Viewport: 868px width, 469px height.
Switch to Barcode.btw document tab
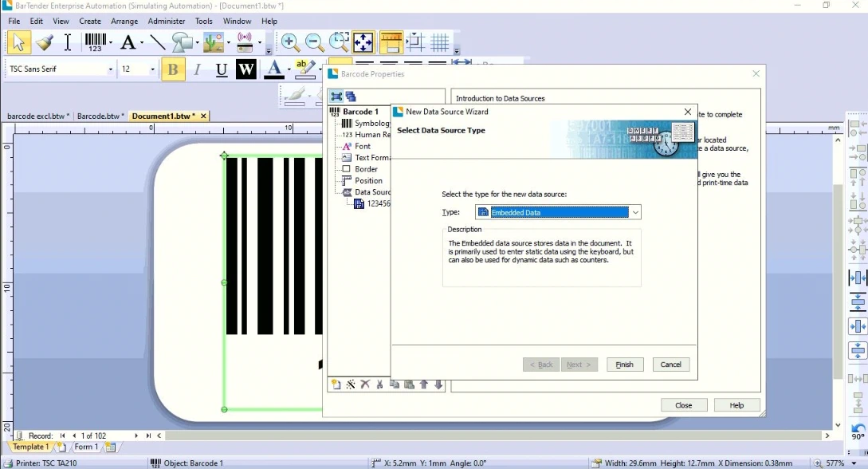click(100, 116)
